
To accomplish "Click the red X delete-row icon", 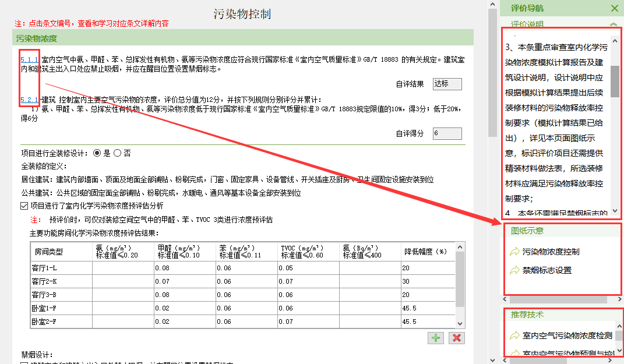I will (456, 338).
